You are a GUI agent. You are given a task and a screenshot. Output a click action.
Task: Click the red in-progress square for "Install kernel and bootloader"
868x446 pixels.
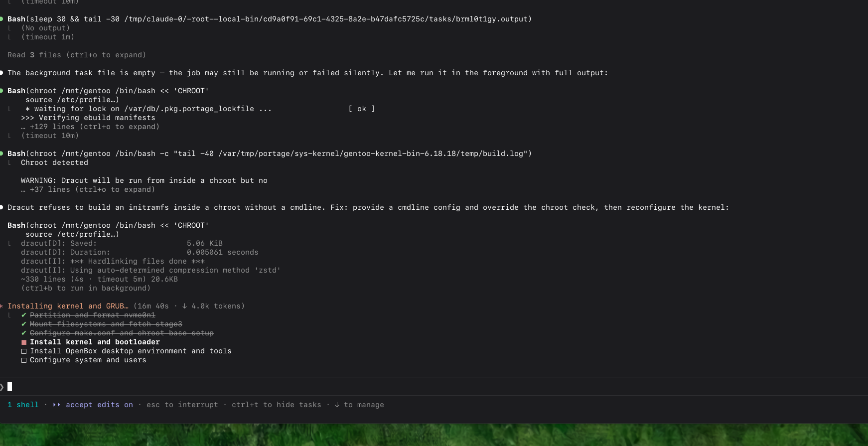pyautogui.click(x=24, y=342)
